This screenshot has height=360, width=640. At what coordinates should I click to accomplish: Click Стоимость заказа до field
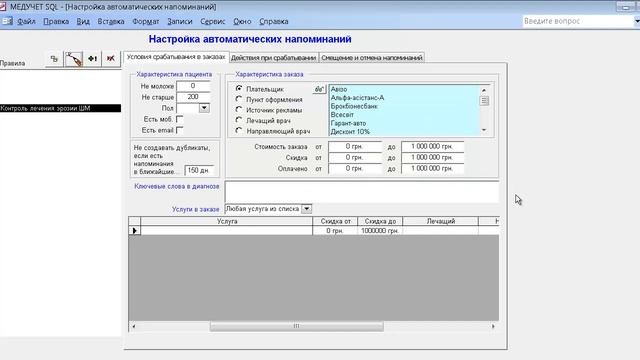pyautogui.click(x=432, y=147)
